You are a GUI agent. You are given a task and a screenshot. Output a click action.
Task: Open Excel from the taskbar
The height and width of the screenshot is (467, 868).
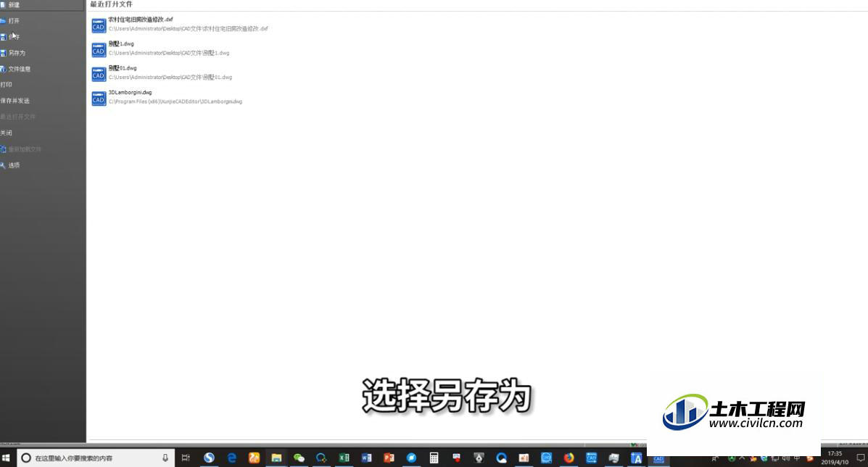click(x=344, y=458)
